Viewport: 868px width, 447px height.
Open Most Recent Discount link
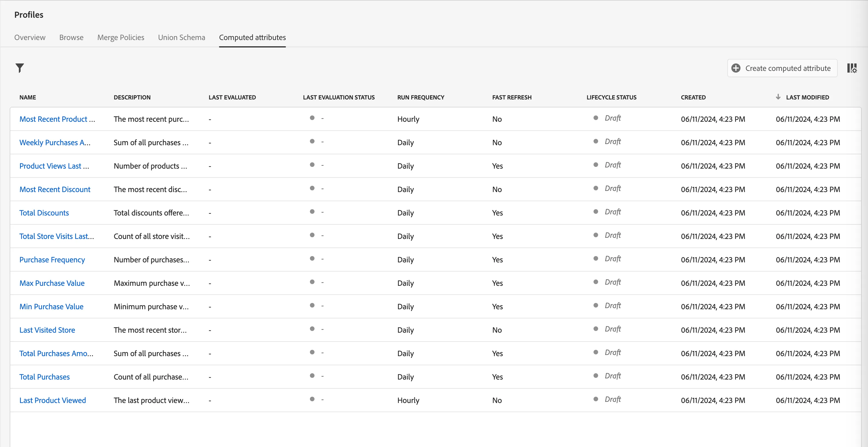pos(55,189)
